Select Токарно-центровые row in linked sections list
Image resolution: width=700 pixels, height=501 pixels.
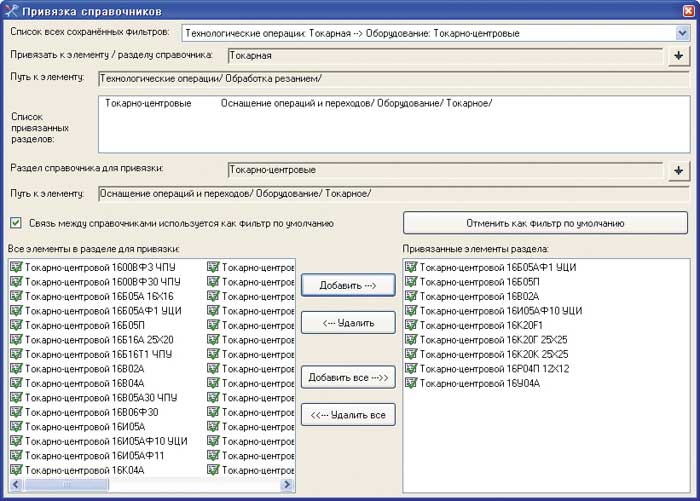click(149, 104)
